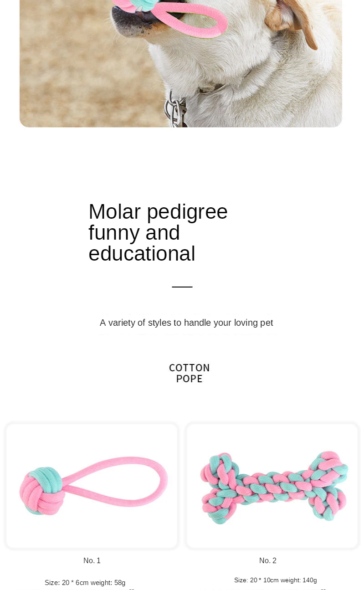Click the 20 * 6cm weight 58g size text

[x=85, y=583]
